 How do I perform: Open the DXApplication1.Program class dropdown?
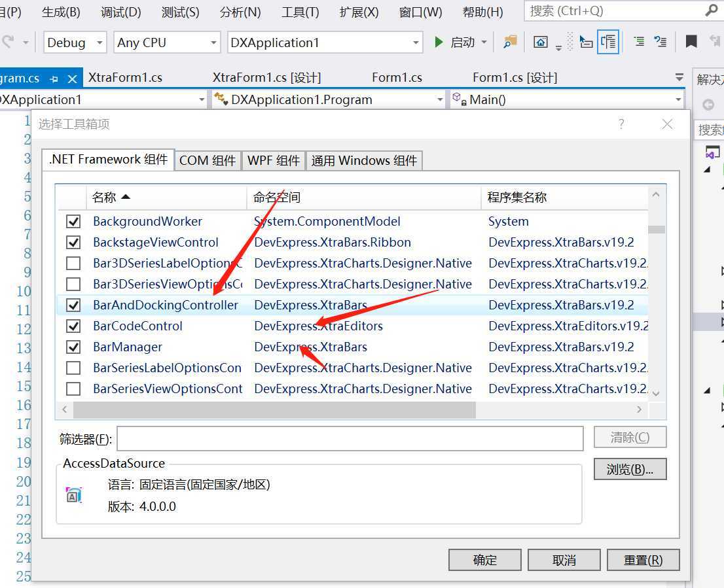(x=329, y=99)
